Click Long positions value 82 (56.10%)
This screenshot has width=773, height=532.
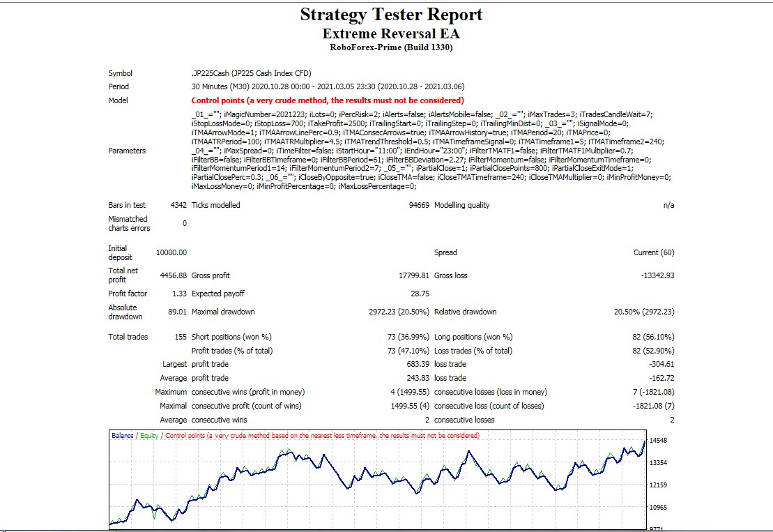653,337
